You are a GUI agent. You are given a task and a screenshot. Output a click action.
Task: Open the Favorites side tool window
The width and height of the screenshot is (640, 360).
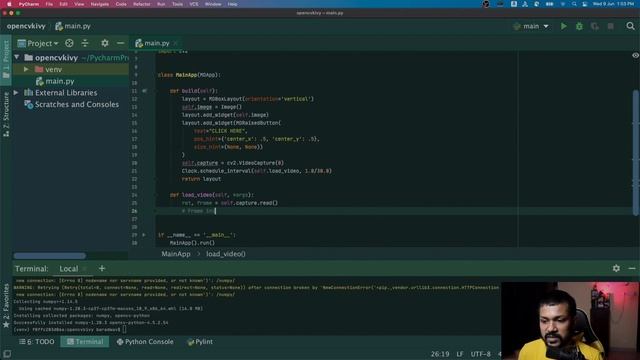[x=6, y=306]
